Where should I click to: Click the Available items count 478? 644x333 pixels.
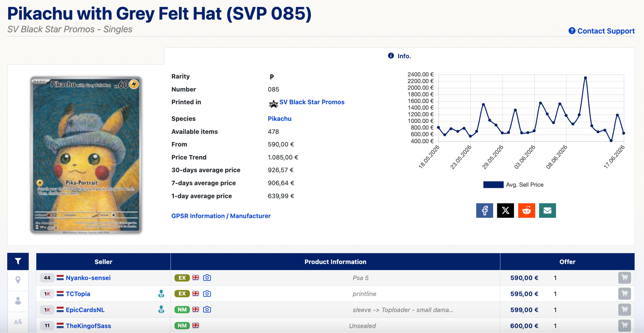[273, 132]
